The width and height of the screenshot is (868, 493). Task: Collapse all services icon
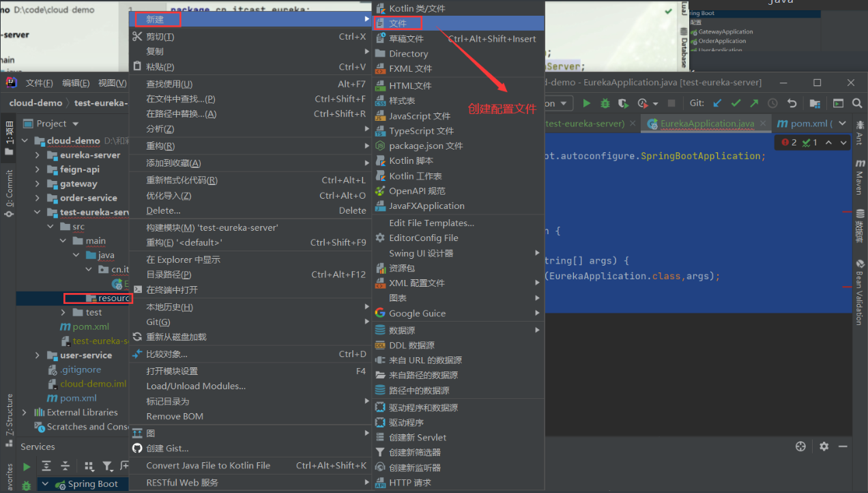(x=66, y=466)
